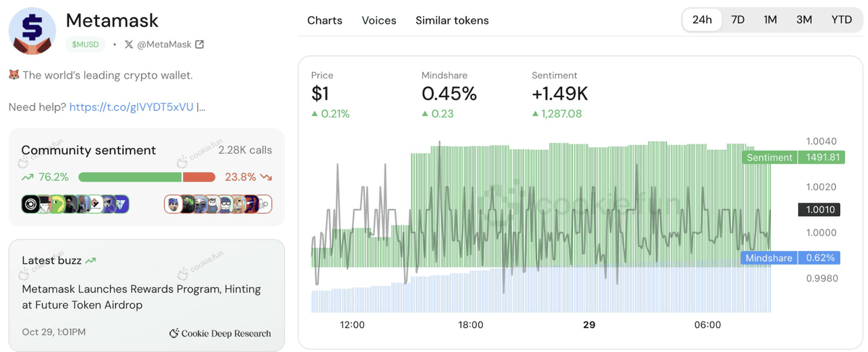
Task: Click the red bearish trend arrow icon
Action: (266, 177)
